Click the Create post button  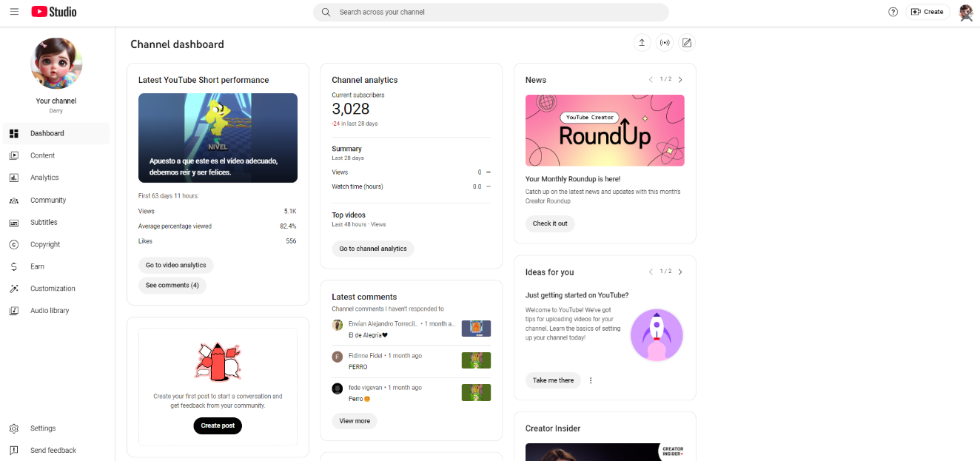(x=218, y=425)
